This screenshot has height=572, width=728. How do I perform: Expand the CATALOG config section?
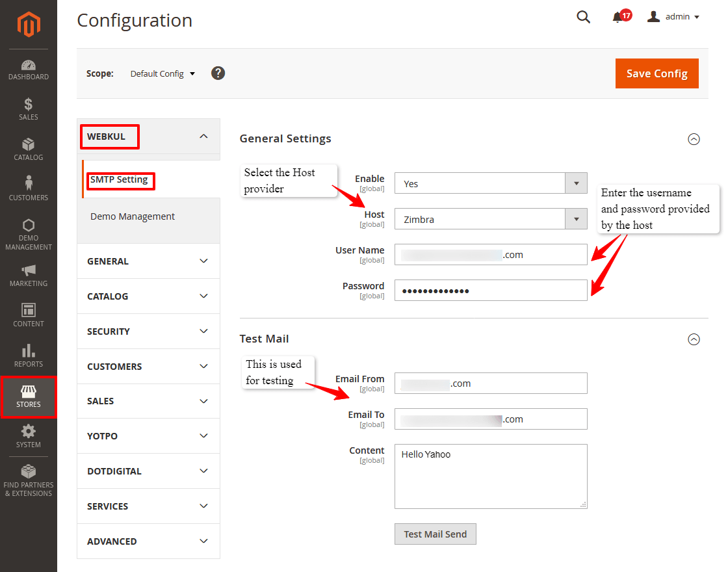point(148,296)
